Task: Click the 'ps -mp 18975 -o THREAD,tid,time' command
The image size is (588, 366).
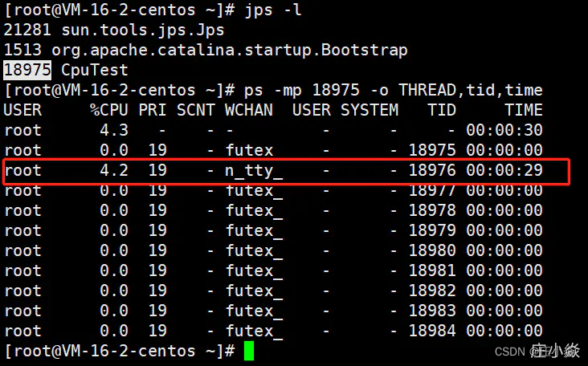Action: [394, 90]
